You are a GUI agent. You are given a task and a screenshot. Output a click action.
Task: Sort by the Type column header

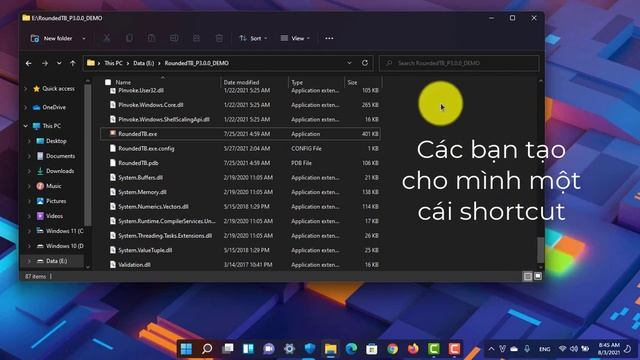[x=297, y=82]
